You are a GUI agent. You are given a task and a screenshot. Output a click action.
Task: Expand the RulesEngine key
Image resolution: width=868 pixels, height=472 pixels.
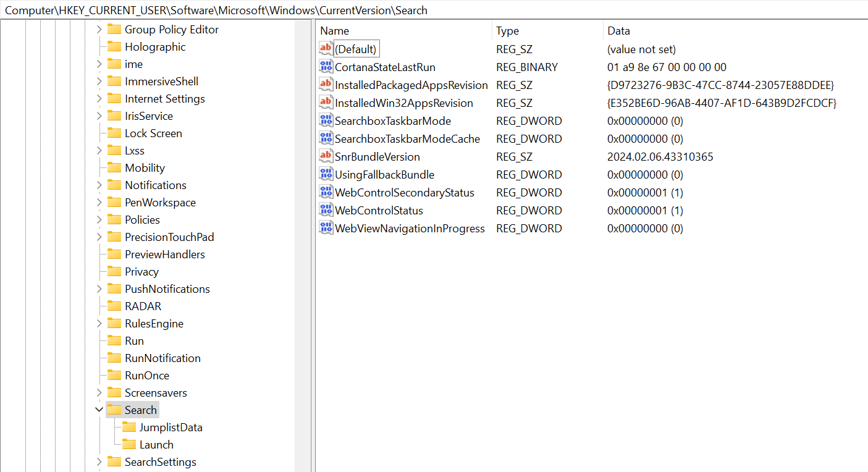pyautogui.click(x=99, y=323)
